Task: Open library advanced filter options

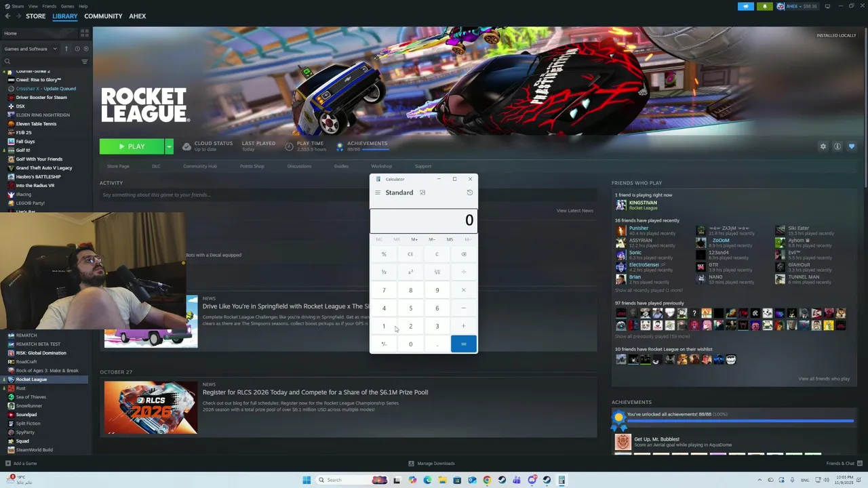Action: coord(85,62)
